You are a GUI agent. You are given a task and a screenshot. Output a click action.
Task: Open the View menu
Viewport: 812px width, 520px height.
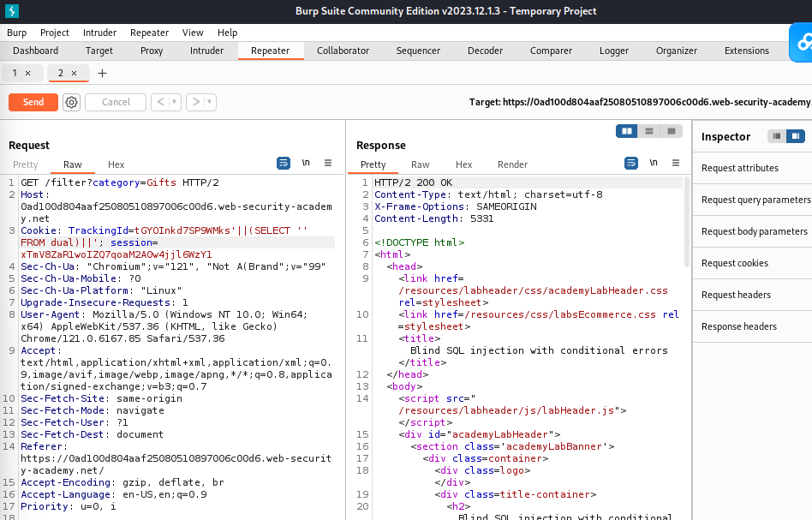193,33
